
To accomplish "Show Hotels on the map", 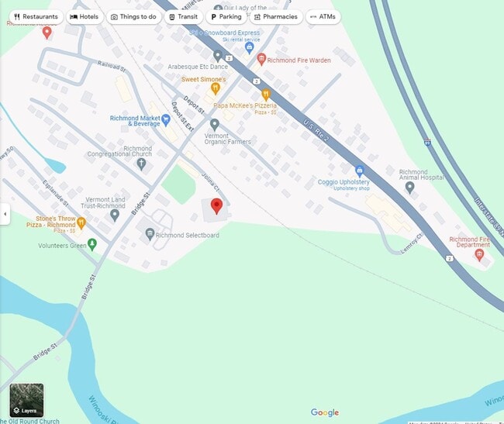I will coord(85,17).
